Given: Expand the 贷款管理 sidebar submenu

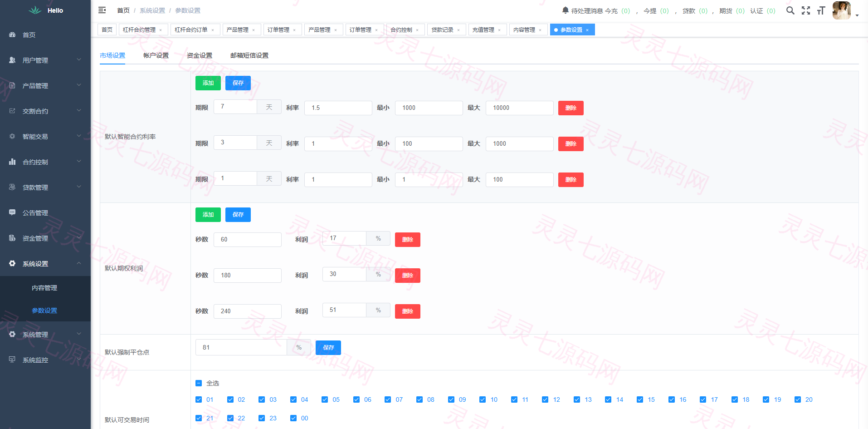Looking at the screenshot, I should (79, 187).
